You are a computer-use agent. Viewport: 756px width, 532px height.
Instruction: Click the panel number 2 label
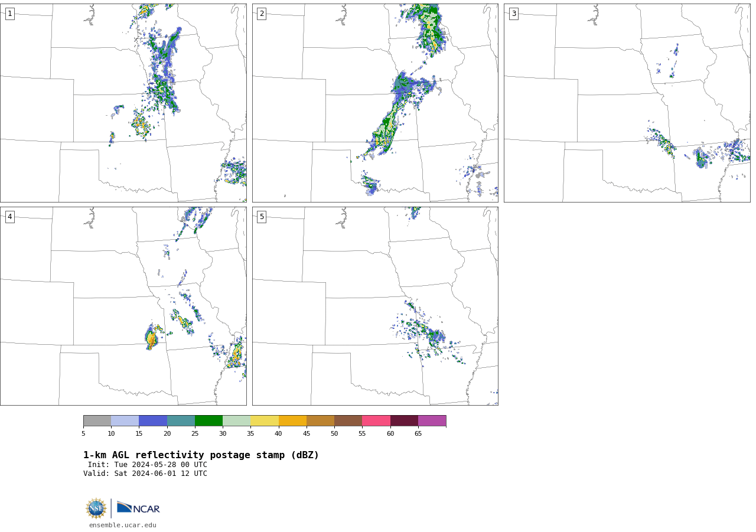click(262, 14)
